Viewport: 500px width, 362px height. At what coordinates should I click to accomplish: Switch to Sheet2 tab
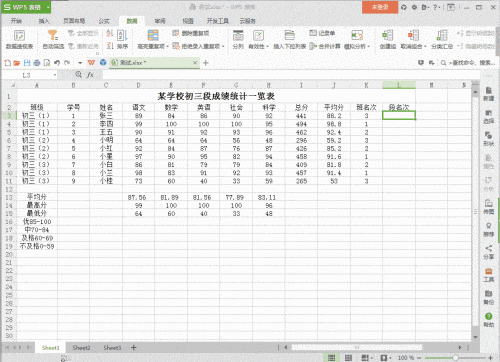pos(81,348)
